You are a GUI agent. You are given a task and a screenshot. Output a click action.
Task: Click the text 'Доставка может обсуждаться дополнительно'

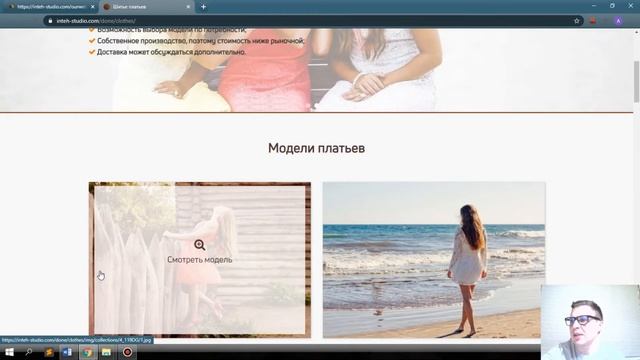click(x=171, y=52)
